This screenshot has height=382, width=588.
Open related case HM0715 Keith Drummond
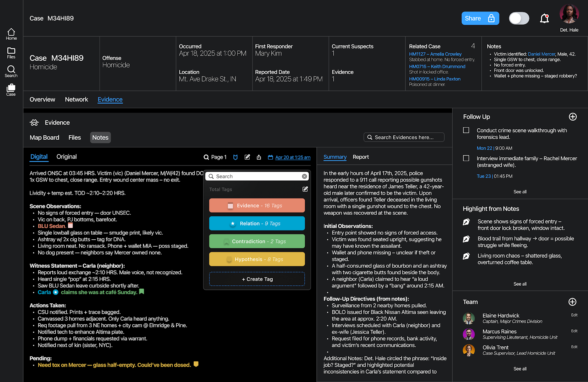coord(437,67)
